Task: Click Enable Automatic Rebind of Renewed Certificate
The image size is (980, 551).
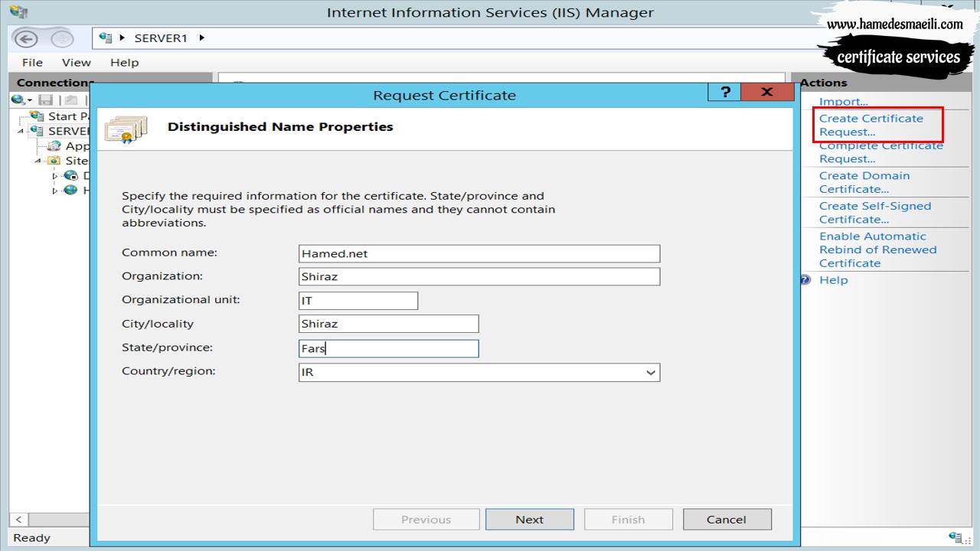Action: [x=878, y=249]
